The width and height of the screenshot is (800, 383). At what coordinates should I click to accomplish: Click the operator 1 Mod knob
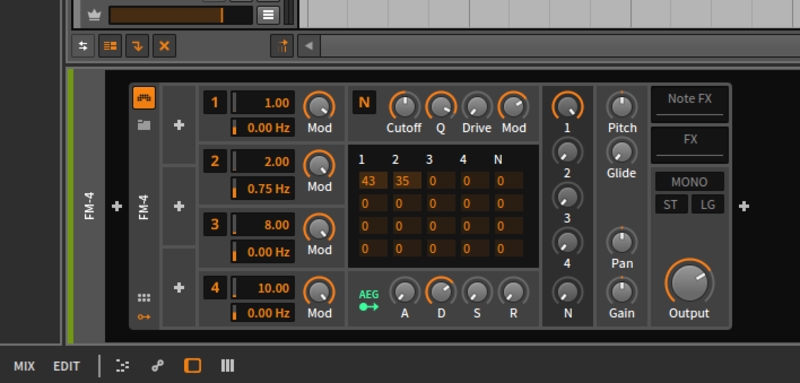pos(319,107)
